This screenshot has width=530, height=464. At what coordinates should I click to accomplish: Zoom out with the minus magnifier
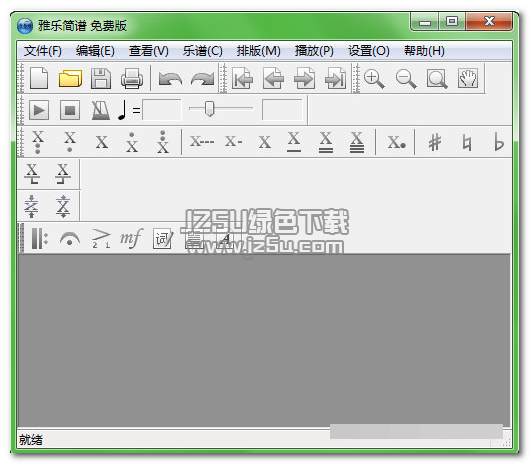coord(406,79)
